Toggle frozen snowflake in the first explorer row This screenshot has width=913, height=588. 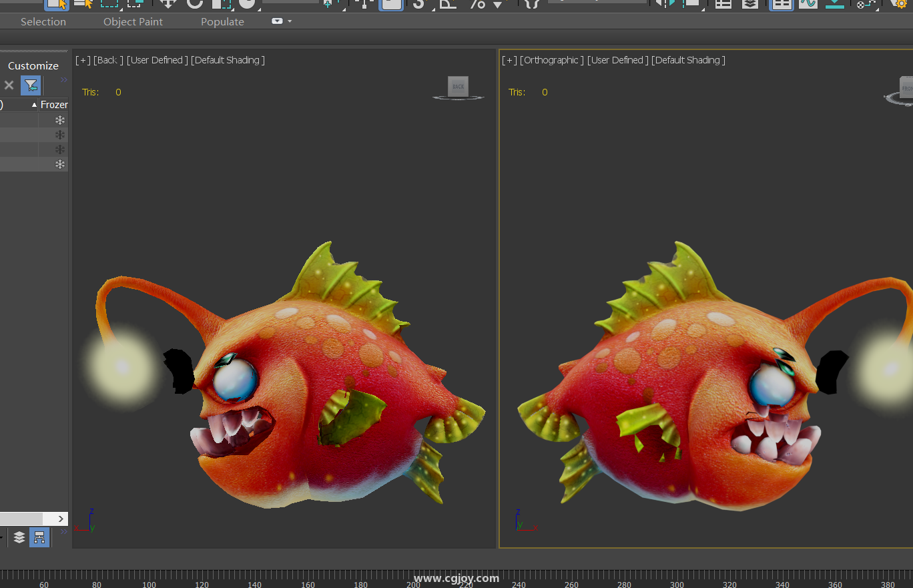tap(60, 120)
